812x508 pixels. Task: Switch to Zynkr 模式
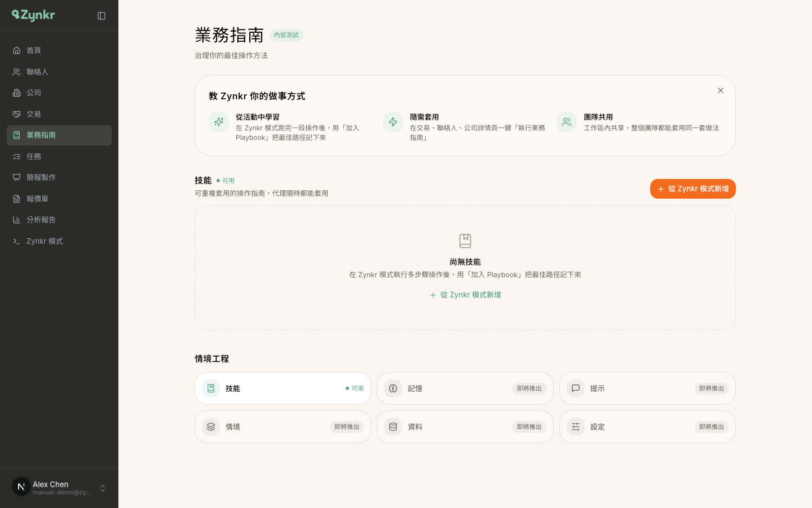click(x=59, y=241)
